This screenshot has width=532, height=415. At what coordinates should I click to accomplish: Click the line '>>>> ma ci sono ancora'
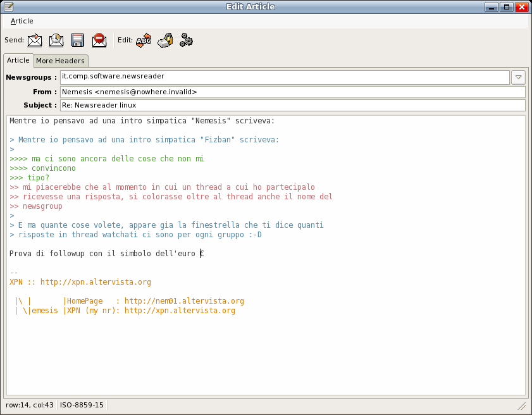coord(106,158)
